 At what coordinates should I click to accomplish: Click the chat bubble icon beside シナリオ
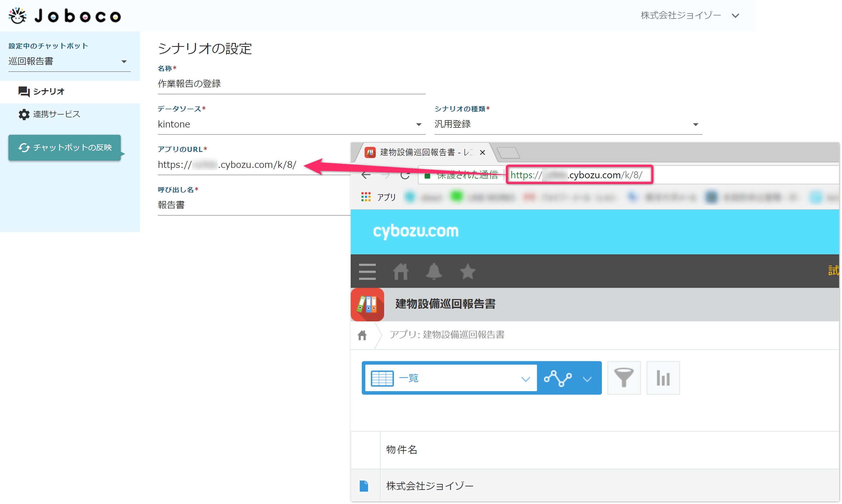(24, 92)
